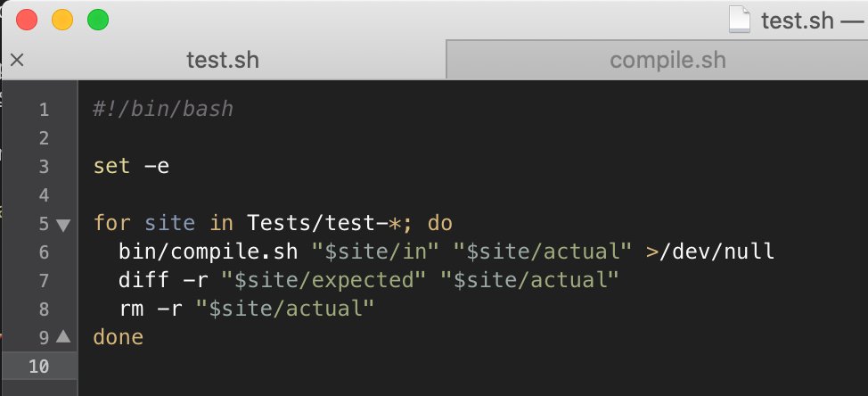
Task: Collapse the for loop fold arrow on line 5
Action: tap(63, 225)
